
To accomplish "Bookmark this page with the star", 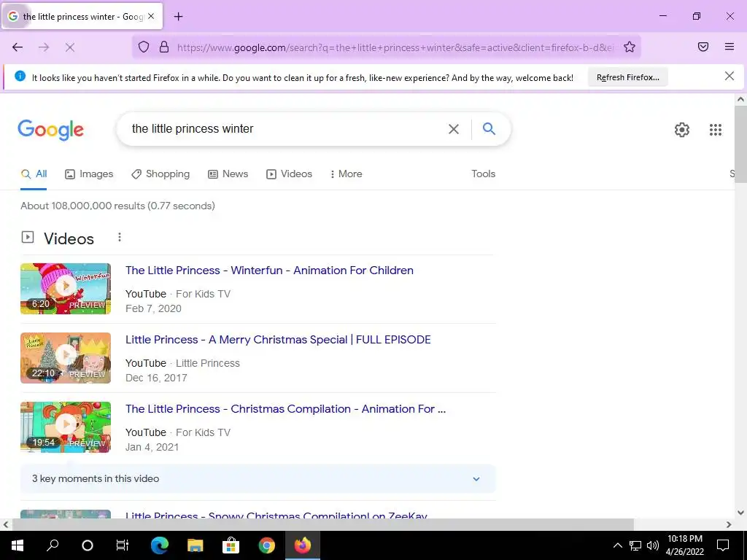I will [630, 47].
